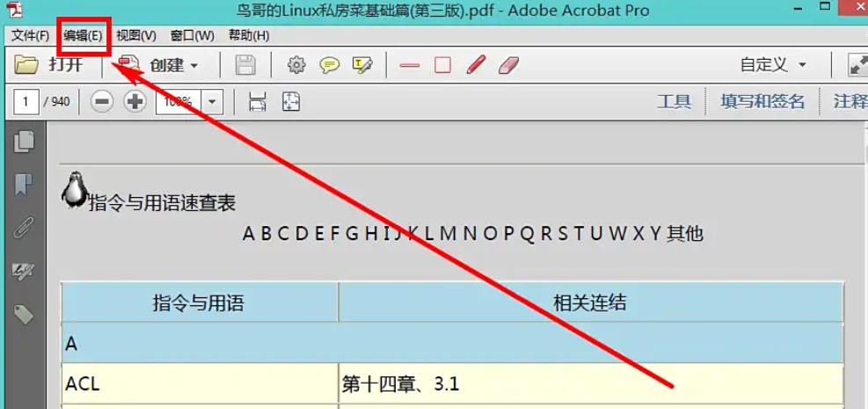This screenshot has width=868, height=409.
Task: Open the 帮助(H) menu
Action: tap(249, 36)
